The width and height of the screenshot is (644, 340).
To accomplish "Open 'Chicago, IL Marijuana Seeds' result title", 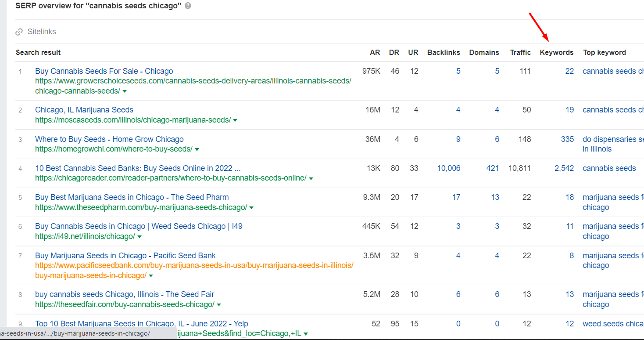I will 84,110.
